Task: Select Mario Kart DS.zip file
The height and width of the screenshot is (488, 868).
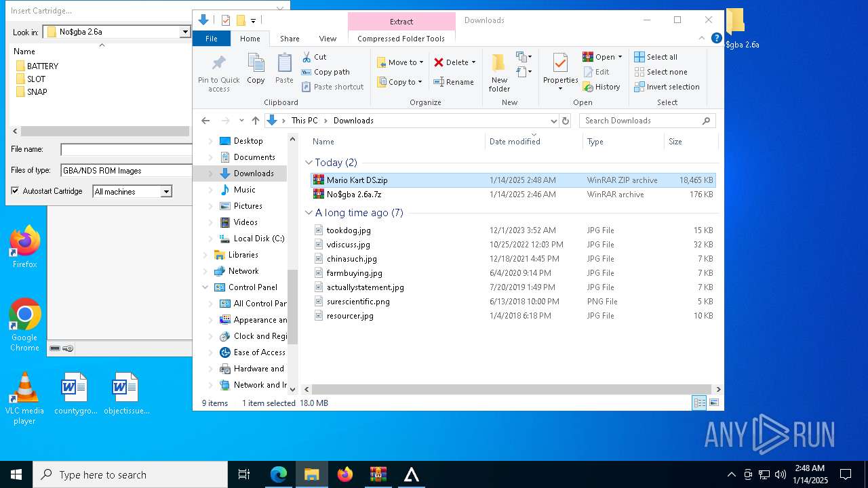Action: pyautogui.click(x=513, y=180)
